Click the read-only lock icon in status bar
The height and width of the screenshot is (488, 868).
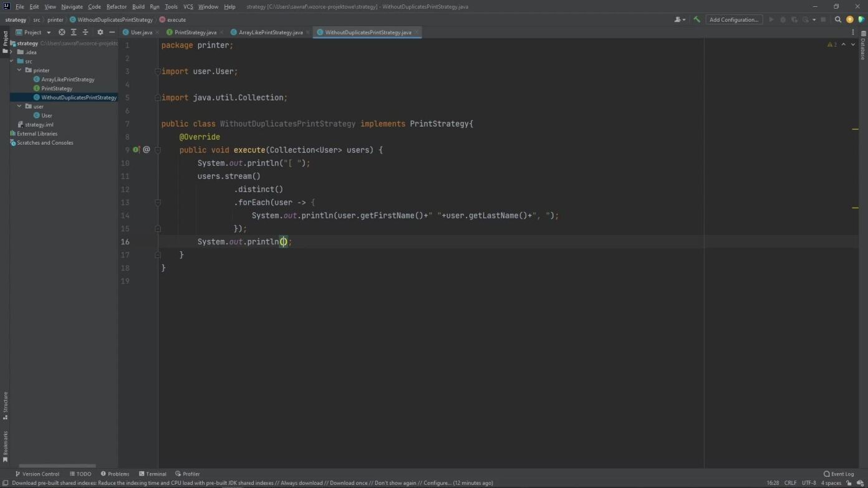tap(849, 483)
